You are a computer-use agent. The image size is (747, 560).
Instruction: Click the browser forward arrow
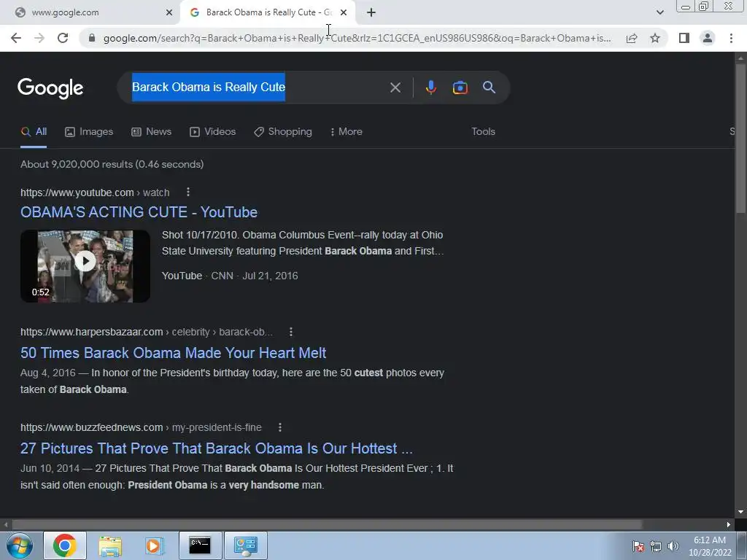pyautogui.click(x=39, y=38)
